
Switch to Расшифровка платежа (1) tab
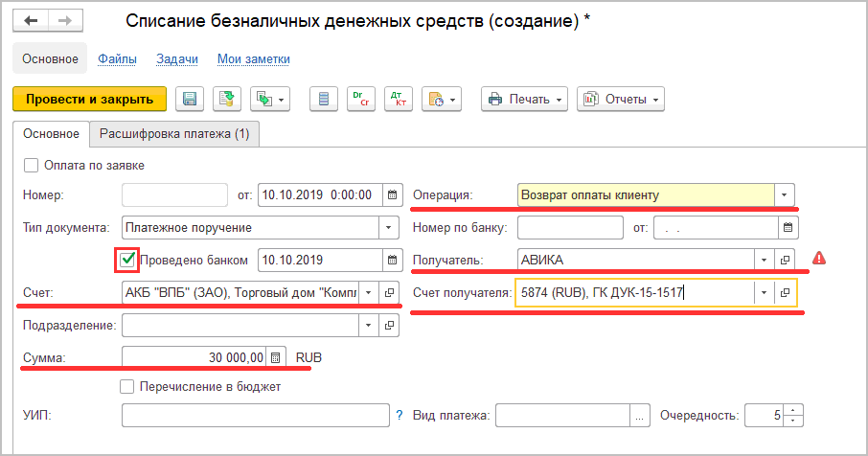point(174,134)
